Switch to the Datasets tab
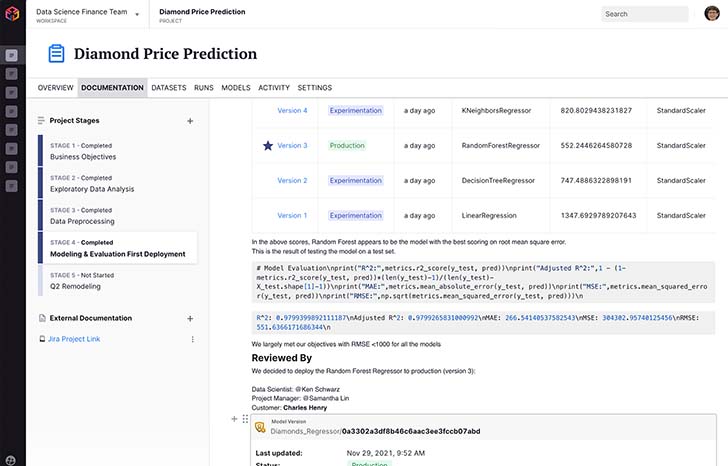Image resolution: width=728 pixels, height=466 pixels. [x=169, y=88]
